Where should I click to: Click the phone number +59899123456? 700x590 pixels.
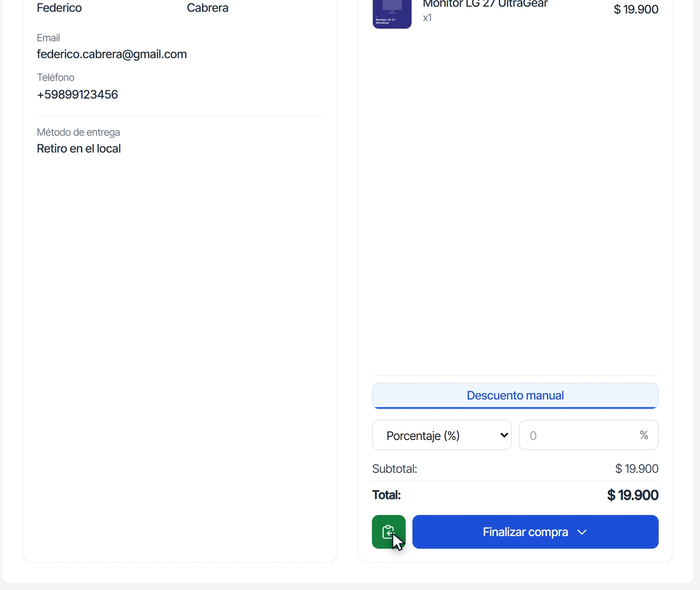(x=78, y=94)
